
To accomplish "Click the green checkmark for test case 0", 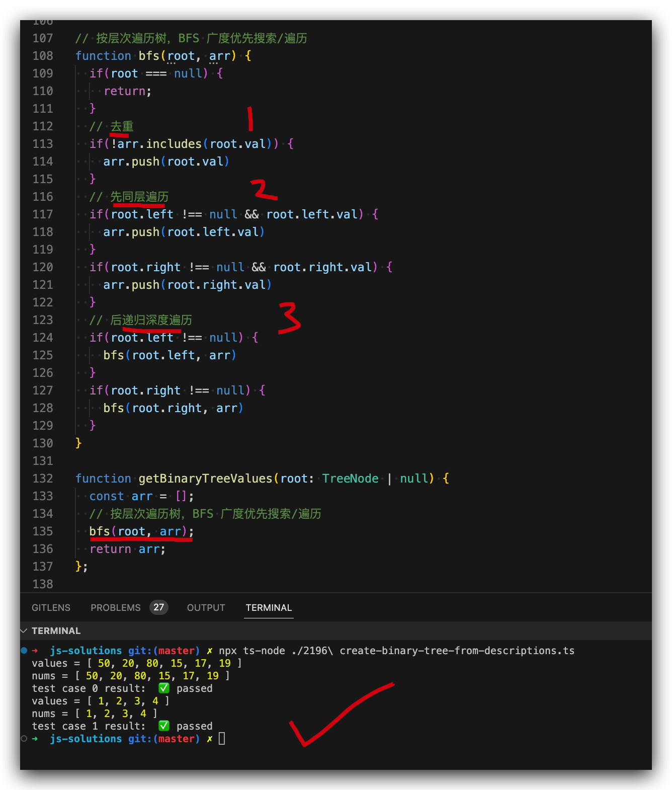I will click(164, 688).
